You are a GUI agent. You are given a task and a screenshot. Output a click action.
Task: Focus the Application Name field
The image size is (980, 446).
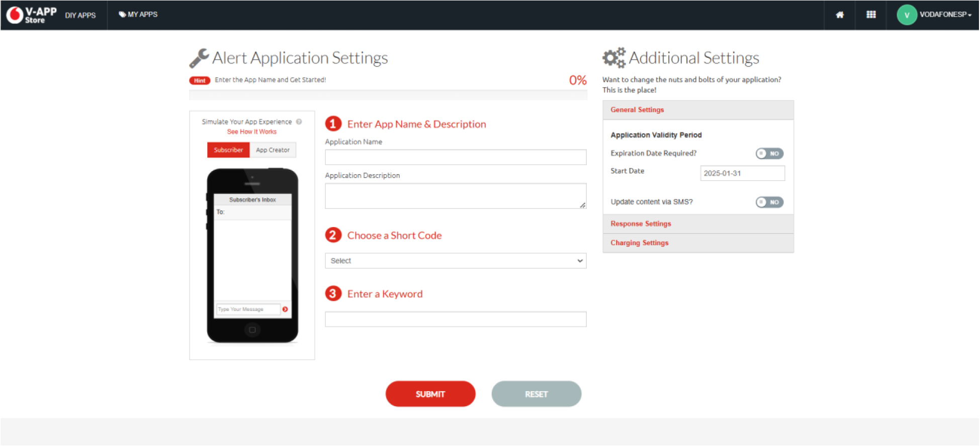[x=456, y=157]
